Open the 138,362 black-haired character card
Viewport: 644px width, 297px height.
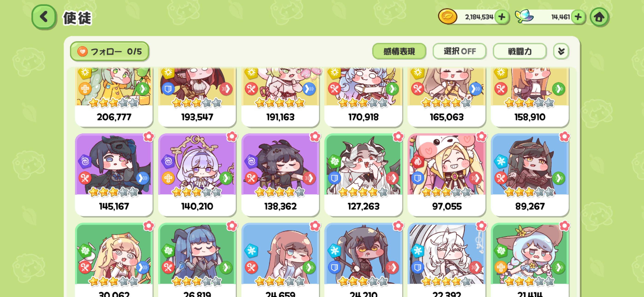[x=280, y=175]
